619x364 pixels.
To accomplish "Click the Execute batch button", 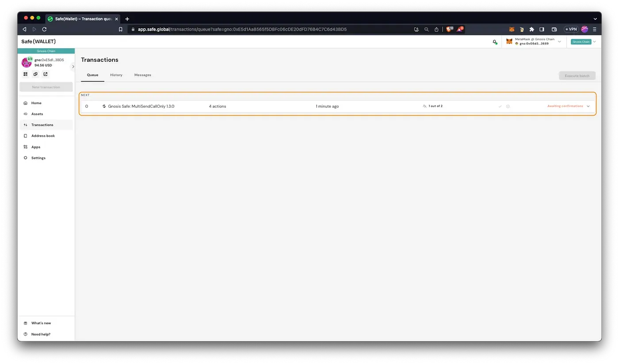I will (x=577, y=76).
